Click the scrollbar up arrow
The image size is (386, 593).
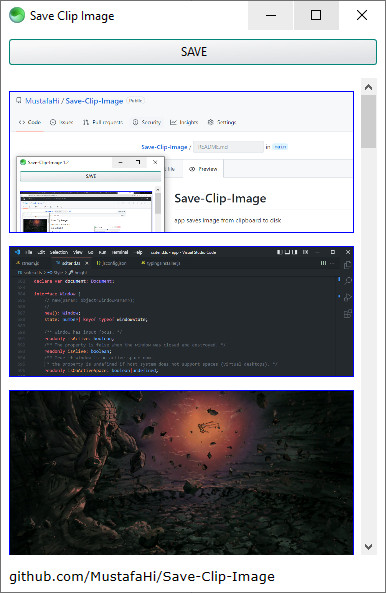tap(369, 87)
